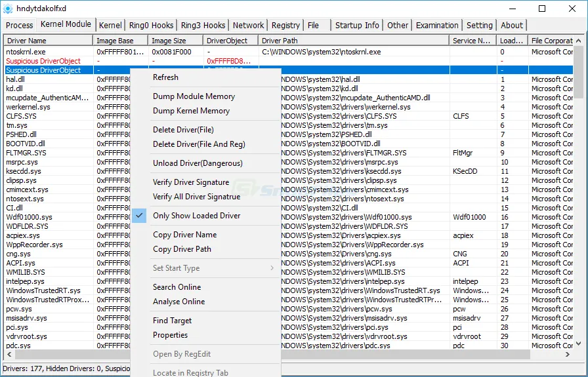The height and width of the screenshot is (377, 588).
Task: Expand Set Start Type submenu arrow
Action: pyautogui.click(x=272, y=268)
